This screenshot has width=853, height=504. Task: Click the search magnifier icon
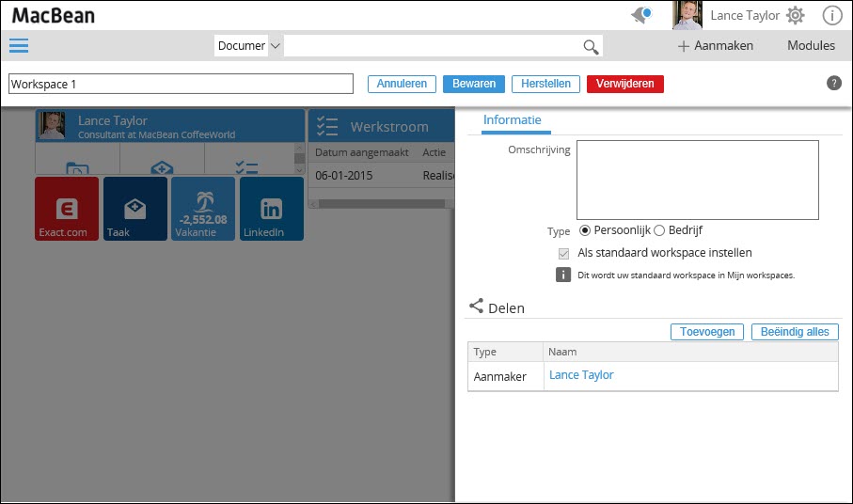pyautogui.click(x=591, y=47)
